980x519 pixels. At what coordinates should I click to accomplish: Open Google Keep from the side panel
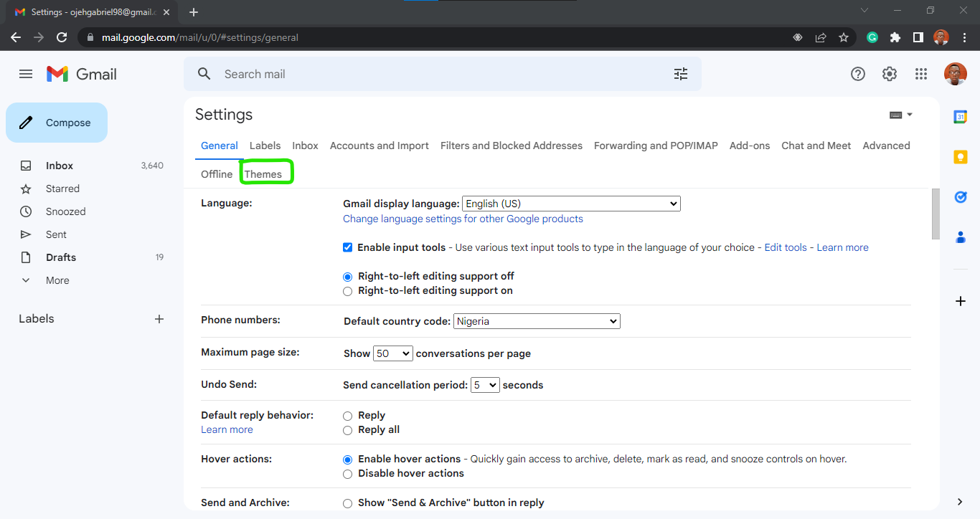pos(960,156)
